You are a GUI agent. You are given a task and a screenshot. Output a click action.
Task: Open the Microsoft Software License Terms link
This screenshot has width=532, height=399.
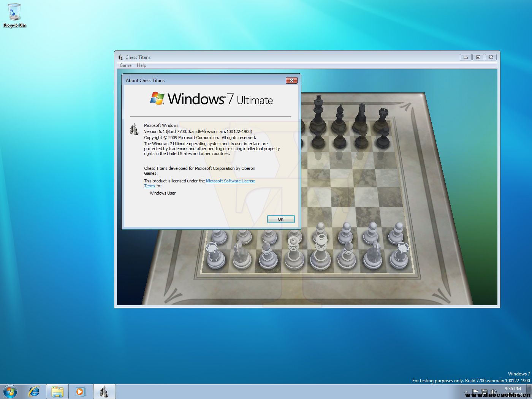tap(230, 181)
